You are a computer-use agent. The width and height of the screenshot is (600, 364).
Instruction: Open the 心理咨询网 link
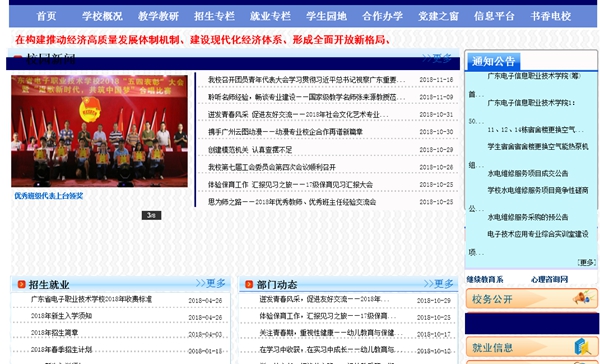pos(549,280)
